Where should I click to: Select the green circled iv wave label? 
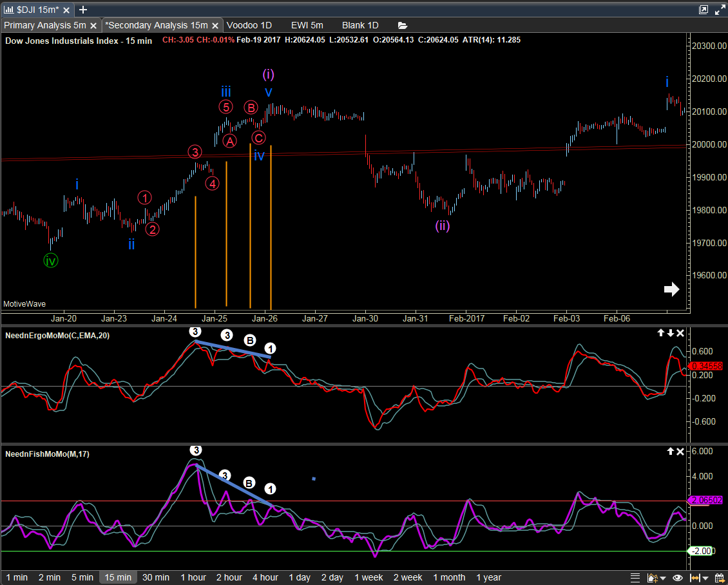[x=51, y=261]
